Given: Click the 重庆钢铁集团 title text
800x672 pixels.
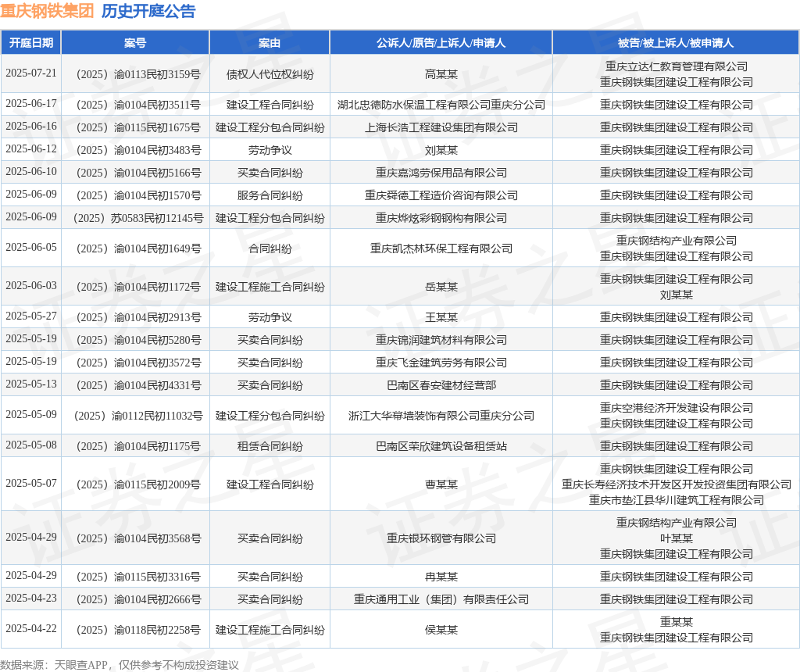Looking at the screenshot, I should coord(47,11).
